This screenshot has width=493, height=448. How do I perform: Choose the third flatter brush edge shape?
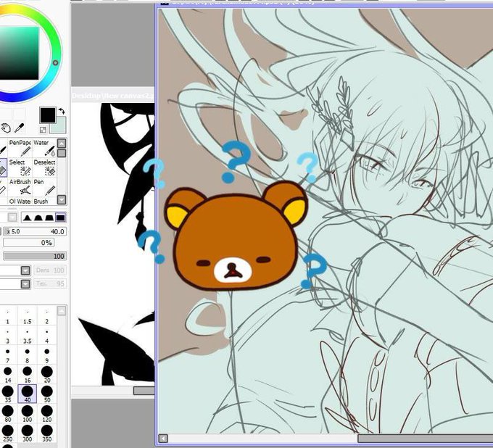click(x=49, y=217)
